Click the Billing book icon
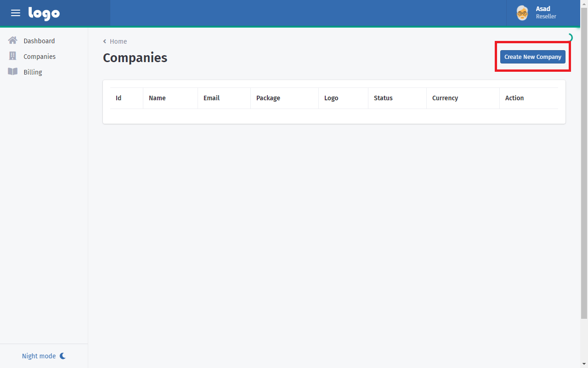Screen dimensions: 588x368 [x=13, y=72]
